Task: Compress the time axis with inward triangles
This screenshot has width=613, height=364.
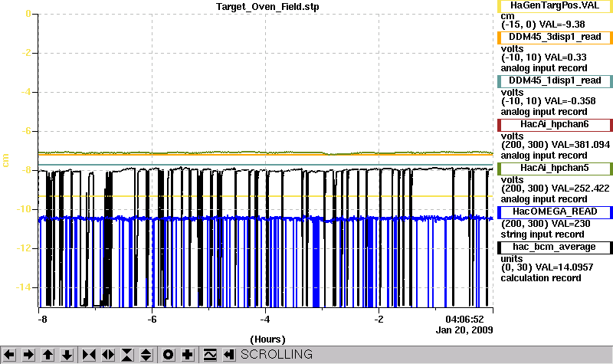Action: [x=89, y=355]
